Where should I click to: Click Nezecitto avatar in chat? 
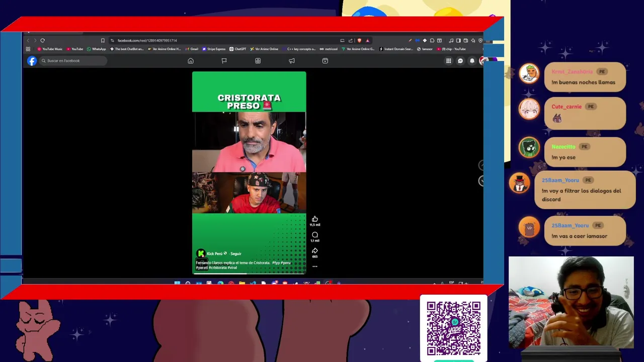[529, 147]
